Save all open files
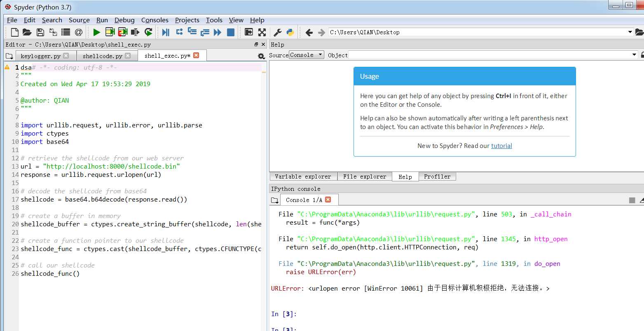 click(x=53, y=32)
